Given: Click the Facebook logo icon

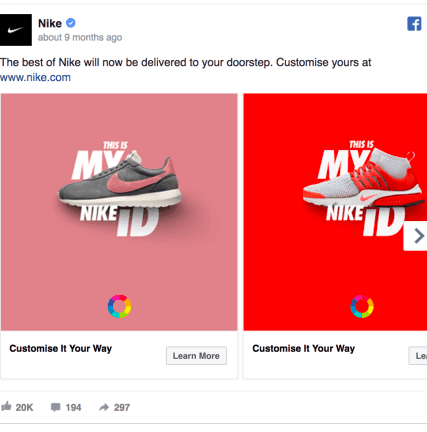Looking at the screenshot, I should pos(414,24).
